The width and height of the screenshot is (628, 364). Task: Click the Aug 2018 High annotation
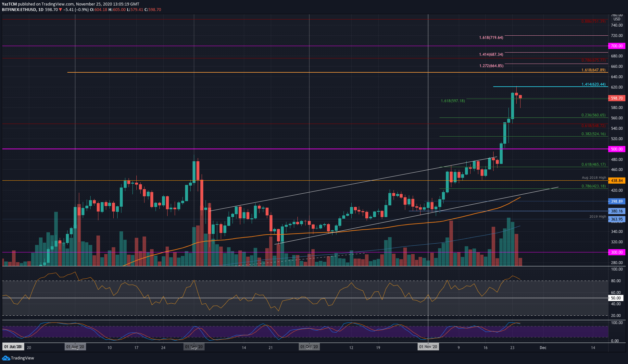pos(594,178)
